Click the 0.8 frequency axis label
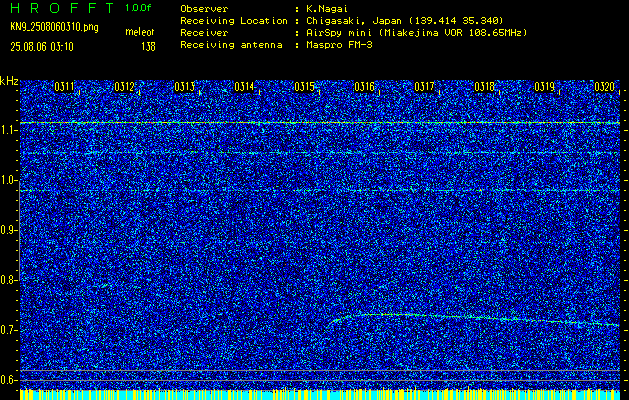 click(x=8, y=280)
